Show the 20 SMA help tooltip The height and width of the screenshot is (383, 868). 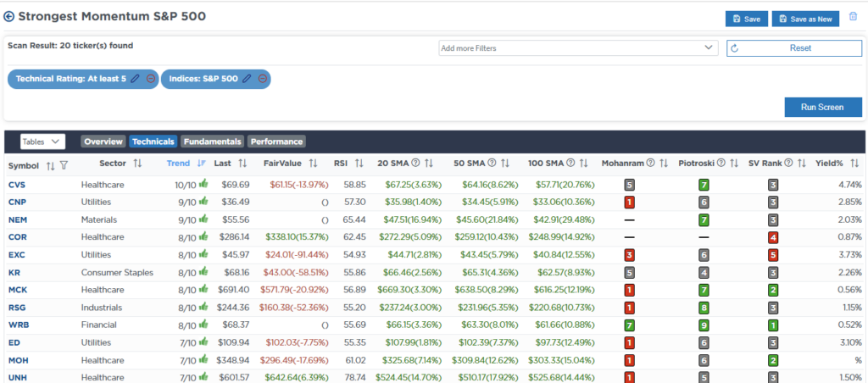[415, 164]
